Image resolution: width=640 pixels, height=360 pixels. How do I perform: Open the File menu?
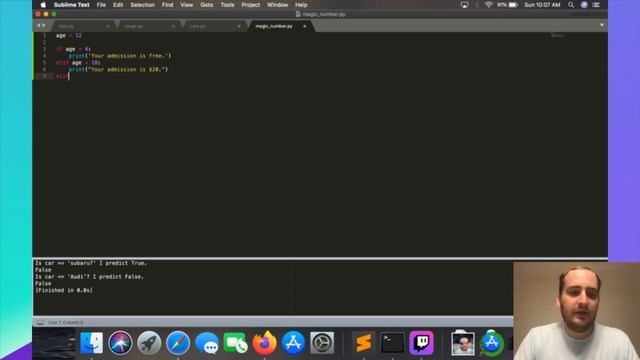[101, 5]
